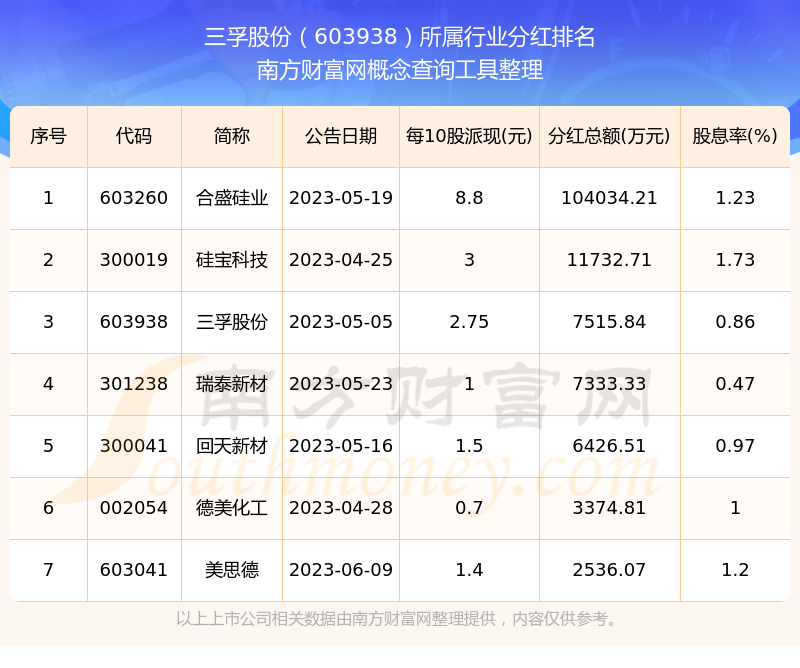Click the 公告日期 column header
The height and width of the screenshot is (668, 800).
coord(341,136)
